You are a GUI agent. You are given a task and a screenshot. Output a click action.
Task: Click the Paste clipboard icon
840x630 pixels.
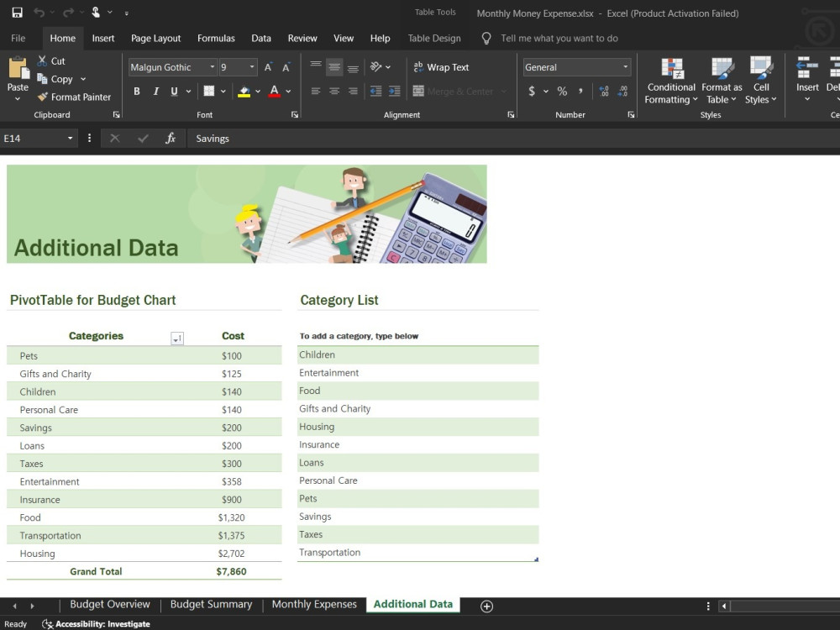tap(18, 68)
